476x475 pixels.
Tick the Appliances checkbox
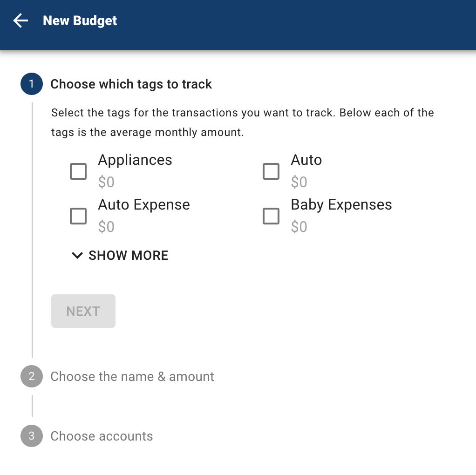pos(78,171)
